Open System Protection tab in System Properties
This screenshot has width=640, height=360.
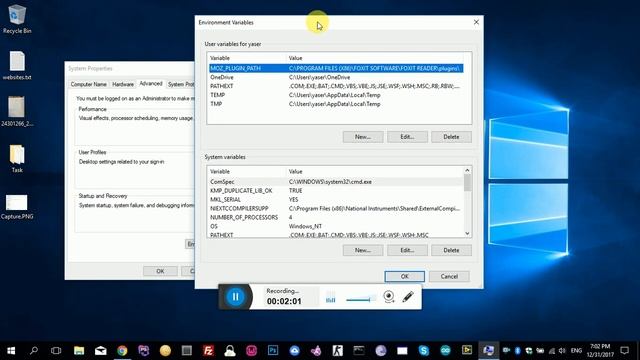pyautogui.click(x=180, y=84)
